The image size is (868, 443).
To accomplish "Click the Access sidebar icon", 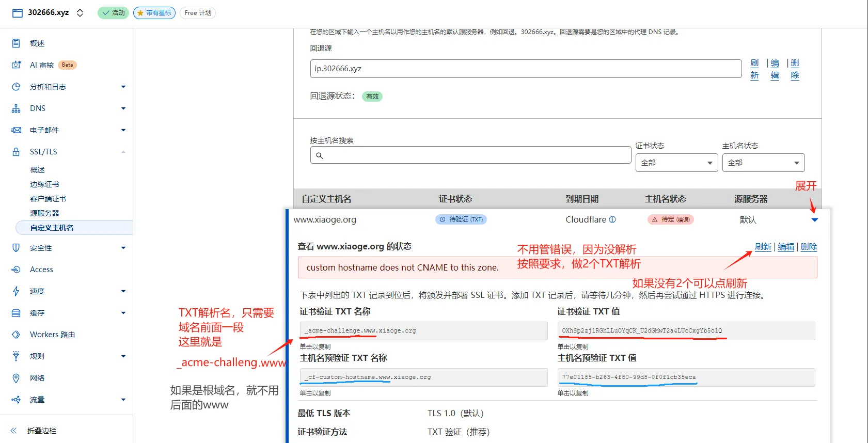I will pos(16,270).
